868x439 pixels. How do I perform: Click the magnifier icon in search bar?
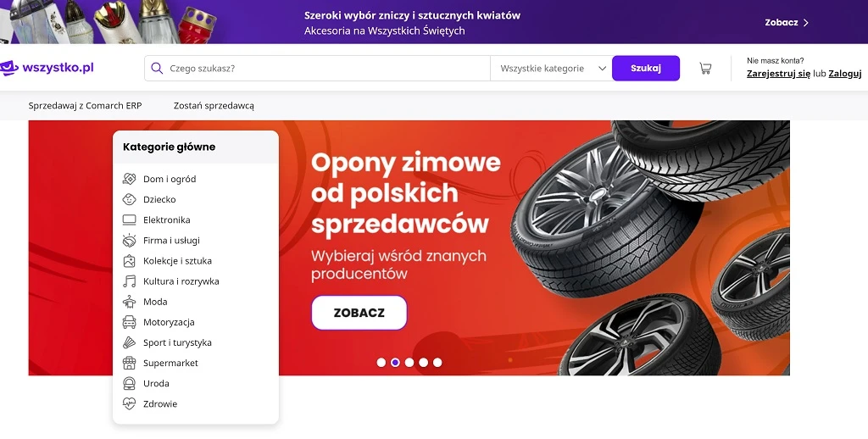157,68
